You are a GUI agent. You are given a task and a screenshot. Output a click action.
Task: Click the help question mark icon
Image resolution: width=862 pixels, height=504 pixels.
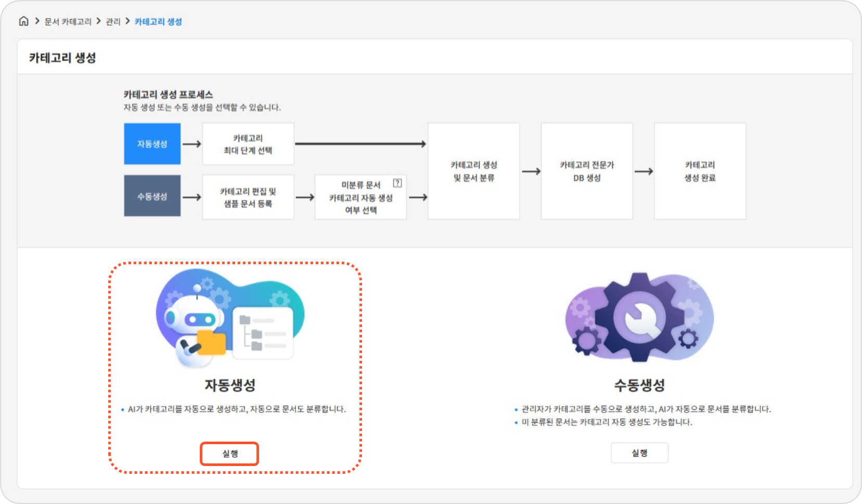coord(397,183)
